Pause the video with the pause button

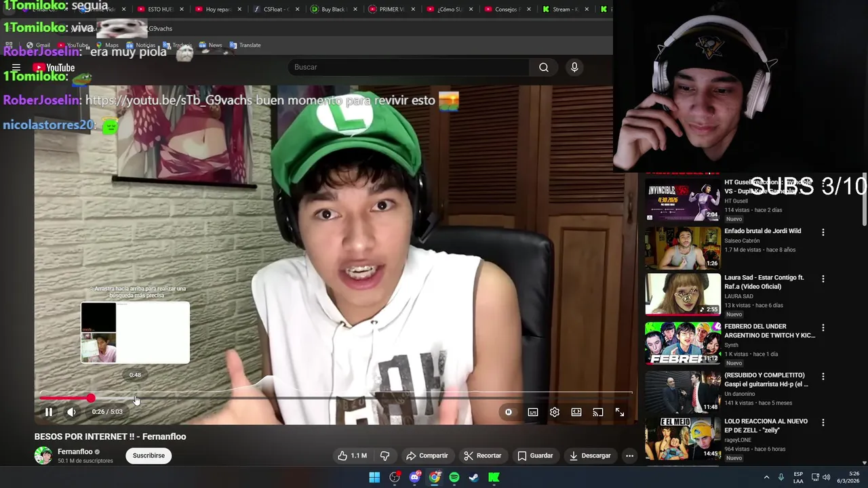click(49, 412)
